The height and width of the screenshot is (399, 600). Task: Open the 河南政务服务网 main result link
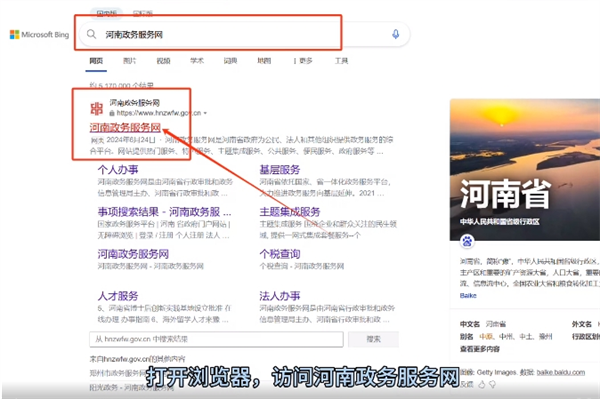tap(125, 127)
